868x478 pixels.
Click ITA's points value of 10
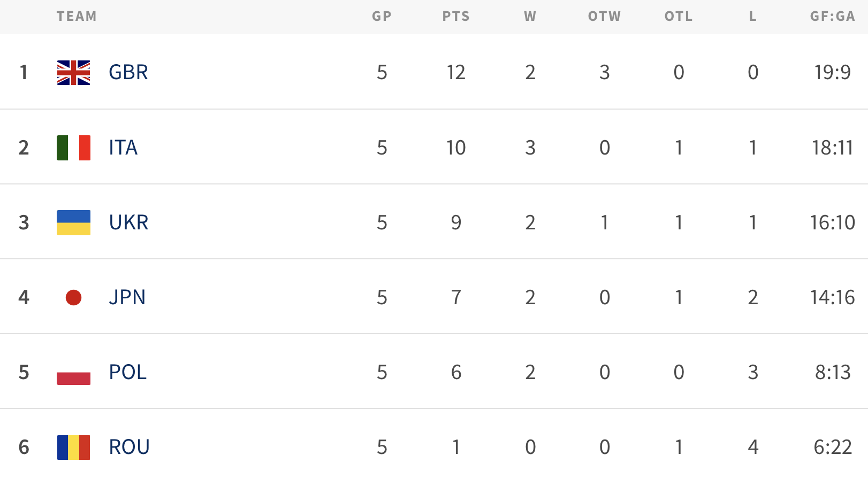(456, 148)
